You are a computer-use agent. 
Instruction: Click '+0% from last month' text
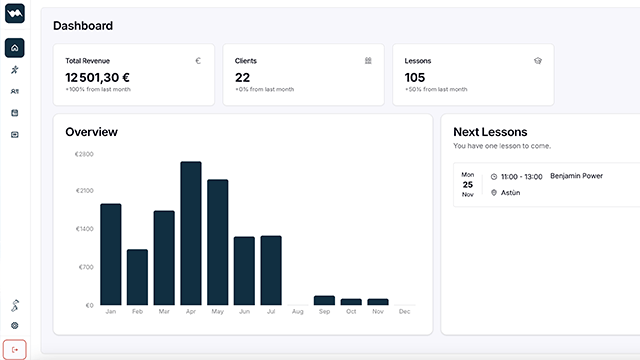pos(264,89)
